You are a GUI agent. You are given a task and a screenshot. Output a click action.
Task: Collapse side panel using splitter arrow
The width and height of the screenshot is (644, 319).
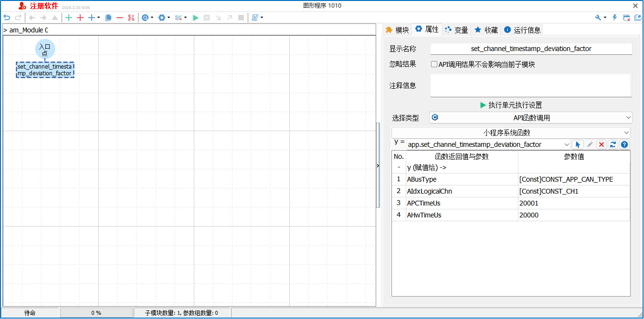(378, 165)
